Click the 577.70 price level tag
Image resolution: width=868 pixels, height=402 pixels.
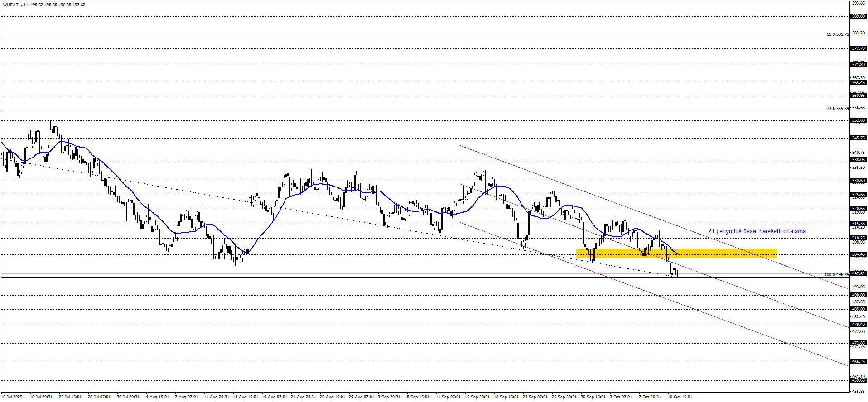858,48
